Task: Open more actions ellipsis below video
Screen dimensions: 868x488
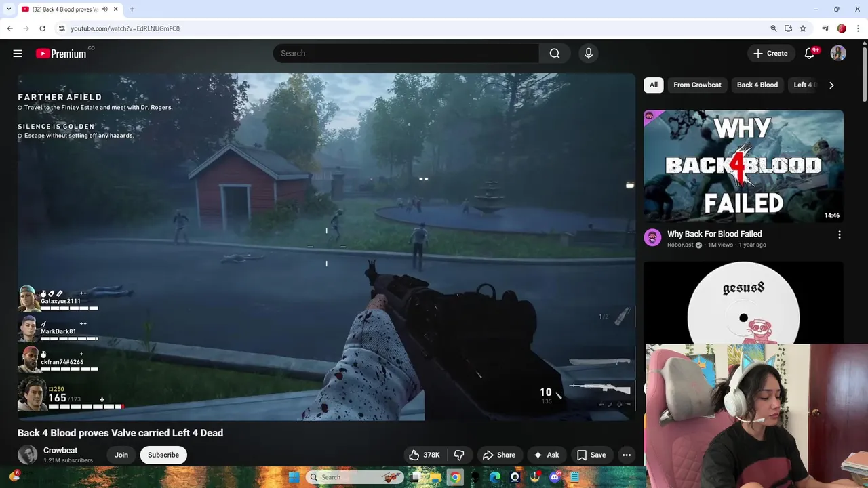Action: (627, 455)
